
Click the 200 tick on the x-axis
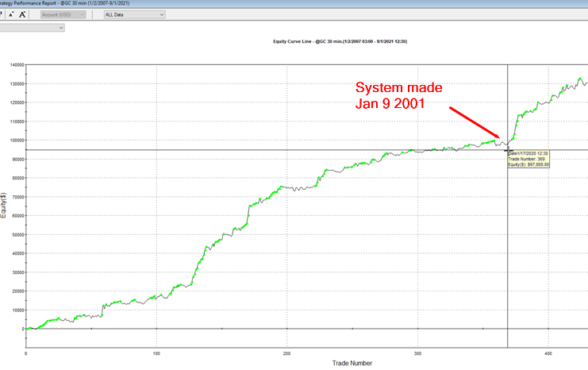[286, 353]
